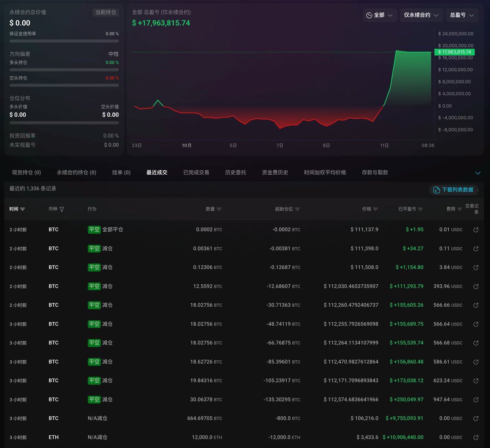Open transaction record for 664.69705 BTC trade
The height and width of the screenshot is (448, 490).
tap(476, 418)
